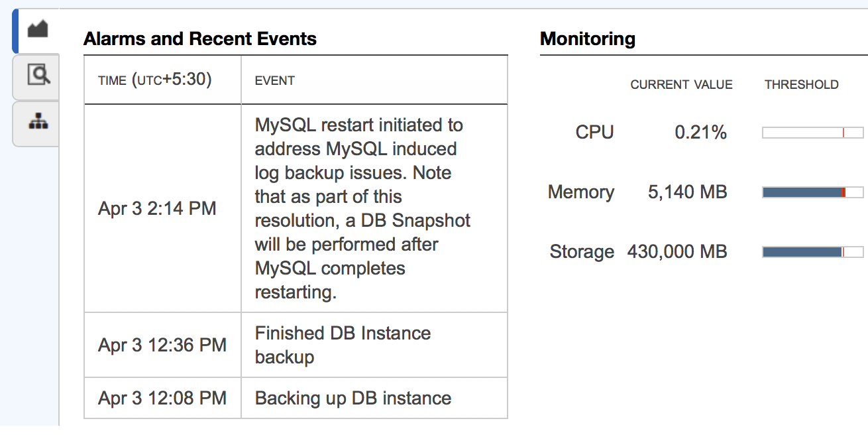
Task: Select the Apr 3 2:14 PM timestamp
Action: point(157,208)
